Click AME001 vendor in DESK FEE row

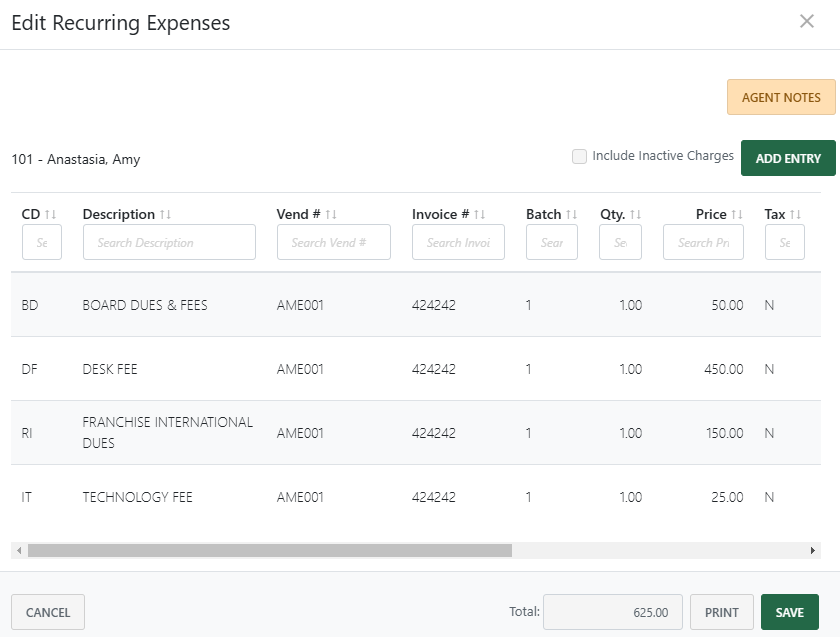[300, 369]
